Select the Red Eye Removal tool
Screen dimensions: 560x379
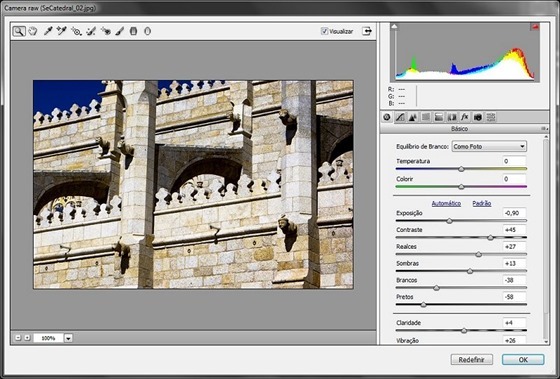tap(105, 31)
